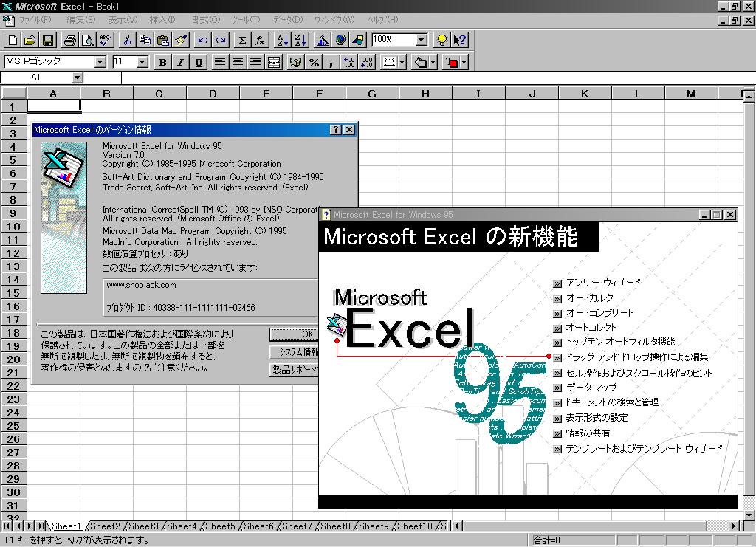The image size is (756, 547).
Task: Open the Chart Wizard icon
Action: pyautogui.click(x=322, y=40)
